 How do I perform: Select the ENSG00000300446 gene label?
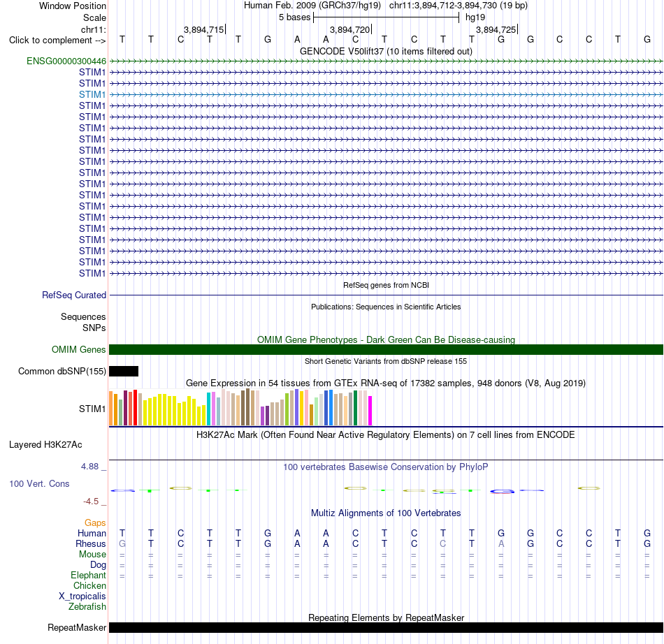pos(66,61)
